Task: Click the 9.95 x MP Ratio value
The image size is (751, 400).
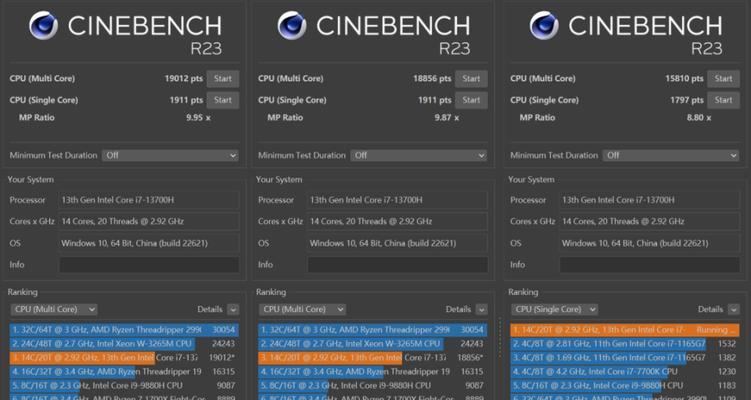Action: 198,117
